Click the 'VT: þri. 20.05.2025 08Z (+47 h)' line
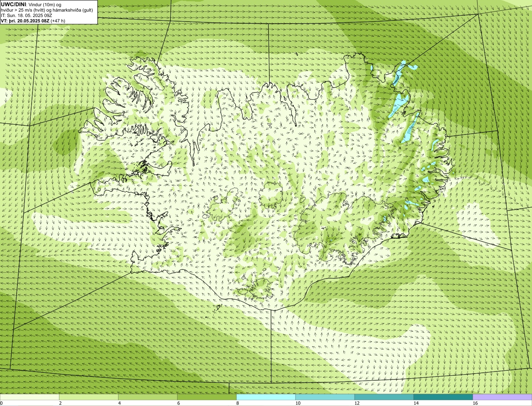 point(33,21)
